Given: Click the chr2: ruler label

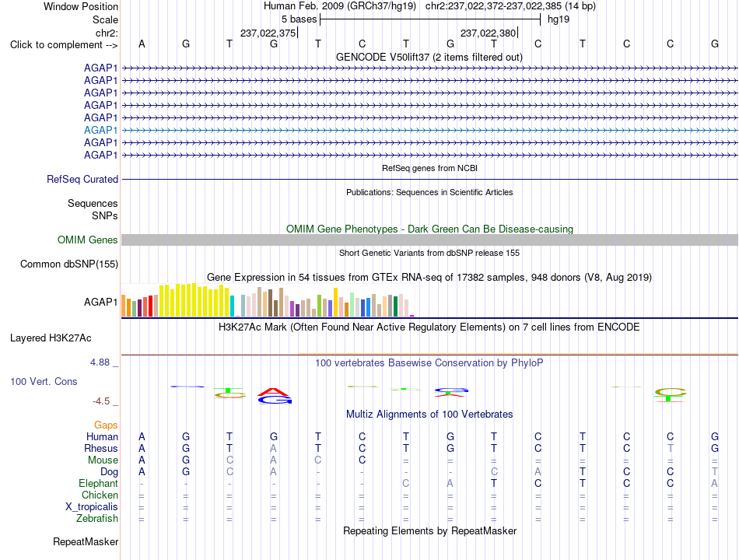Looking at the screenshot, I should click(x=107, y=33).
